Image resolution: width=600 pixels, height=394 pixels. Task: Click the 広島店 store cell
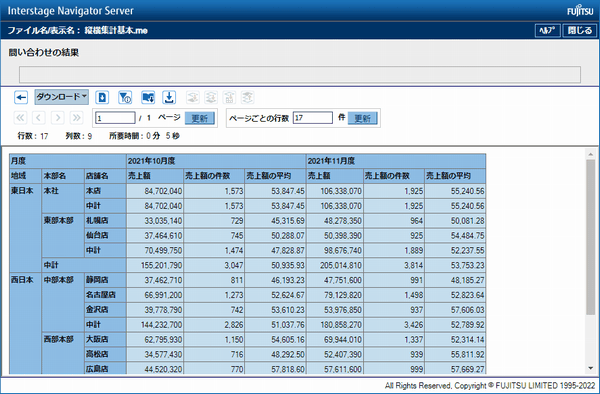pos(105,369)
